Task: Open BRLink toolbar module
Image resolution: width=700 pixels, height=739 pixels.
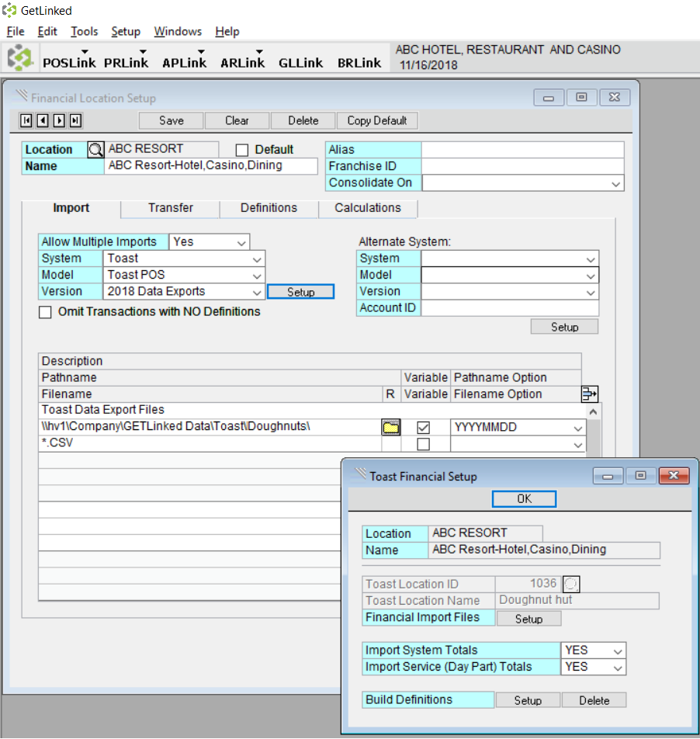Action: tap(359, 62)
